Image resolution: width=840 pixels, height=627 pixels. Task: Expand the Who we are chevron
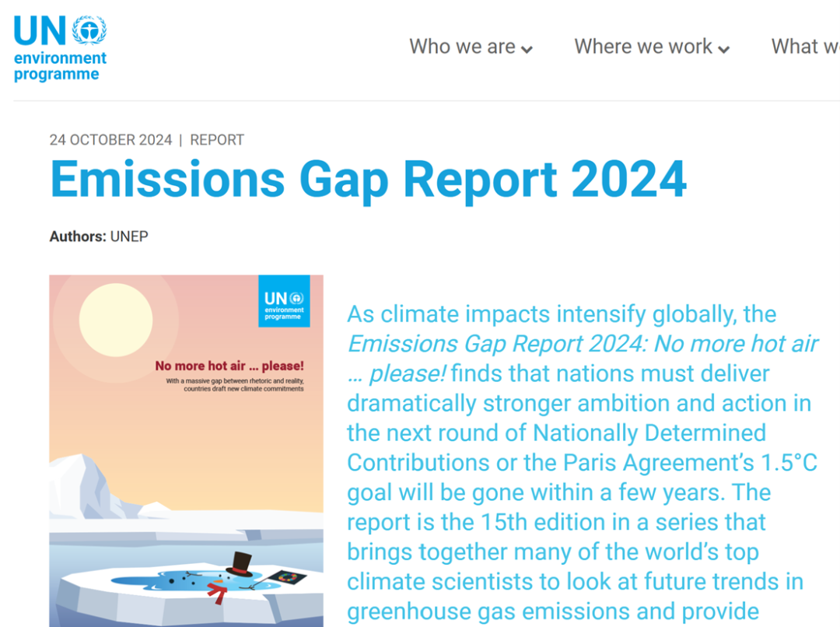point(527,50)
